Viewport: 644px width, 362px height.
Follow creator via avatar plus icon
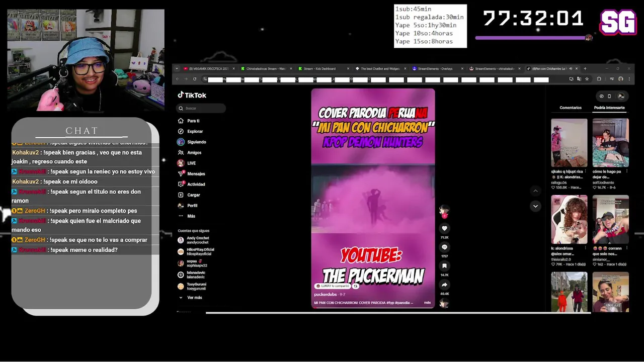pos(444,216)
